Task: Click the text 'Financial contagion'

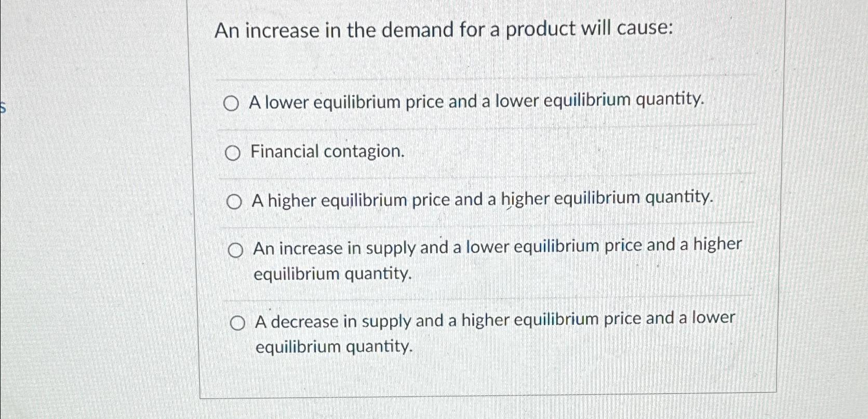Action: pos(327,152)
